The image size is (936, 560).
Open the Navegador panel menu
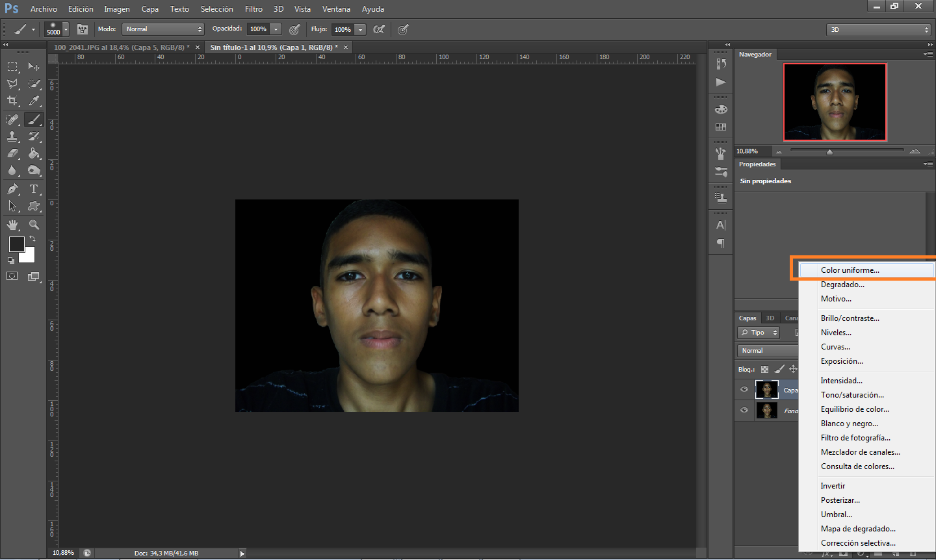[928, 55]
